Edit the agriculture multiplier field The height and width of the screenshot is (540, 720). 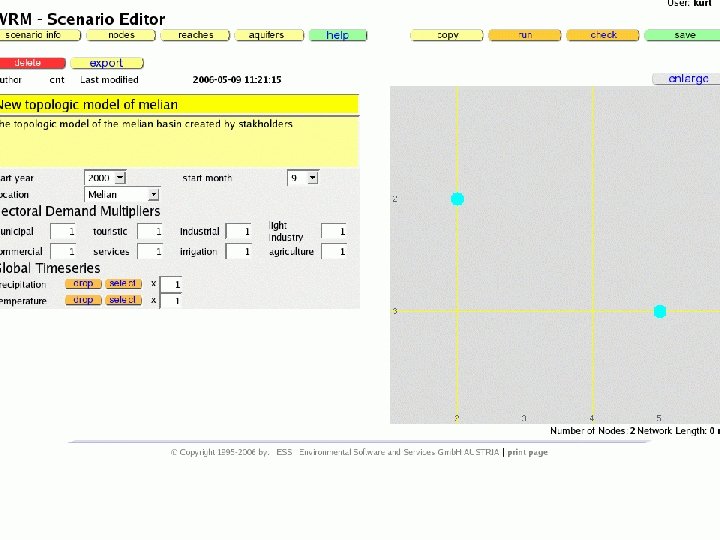pos(334,252)
